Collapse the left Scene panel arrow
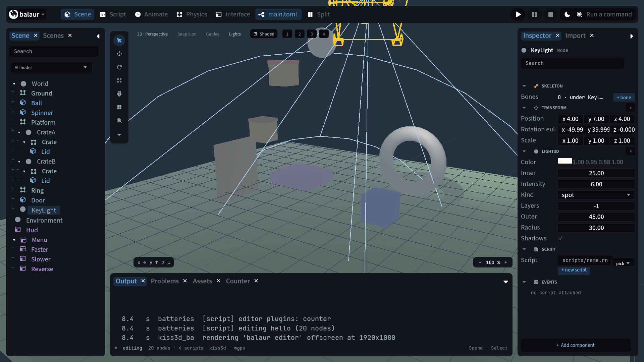The image size is (644, 362). coord(98,36)
